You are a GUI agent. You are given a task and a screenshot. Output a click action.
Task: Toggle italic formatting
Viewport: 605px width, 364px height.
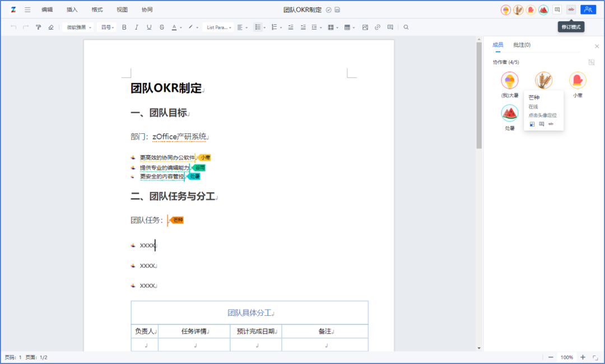136,27
